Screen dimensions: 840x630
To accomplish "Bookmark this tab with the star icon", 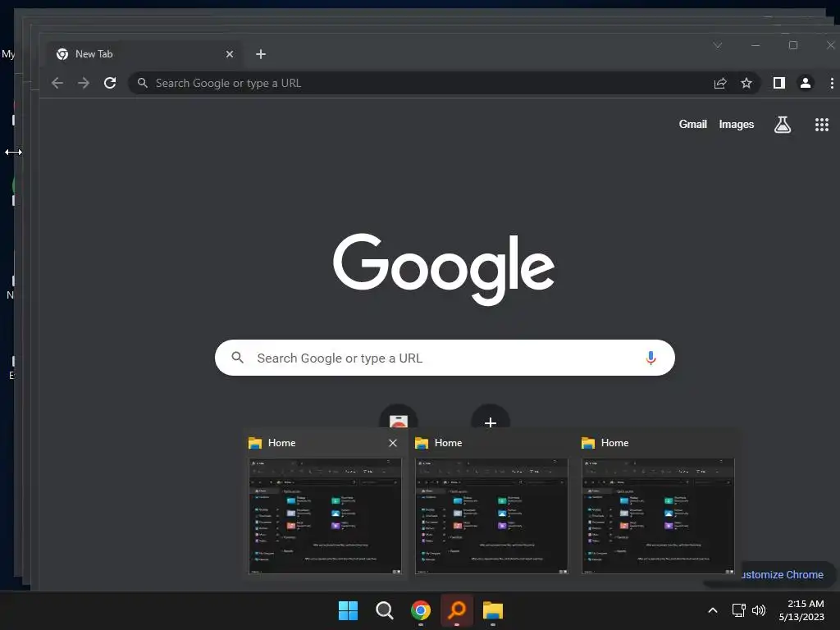I will point(746,83).
